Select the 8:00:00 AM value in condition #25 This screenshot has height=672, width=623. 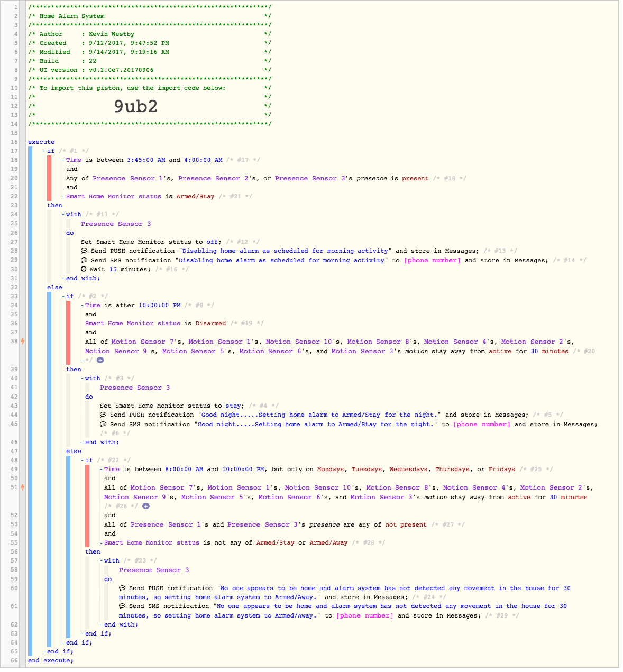tap(184, 469)
